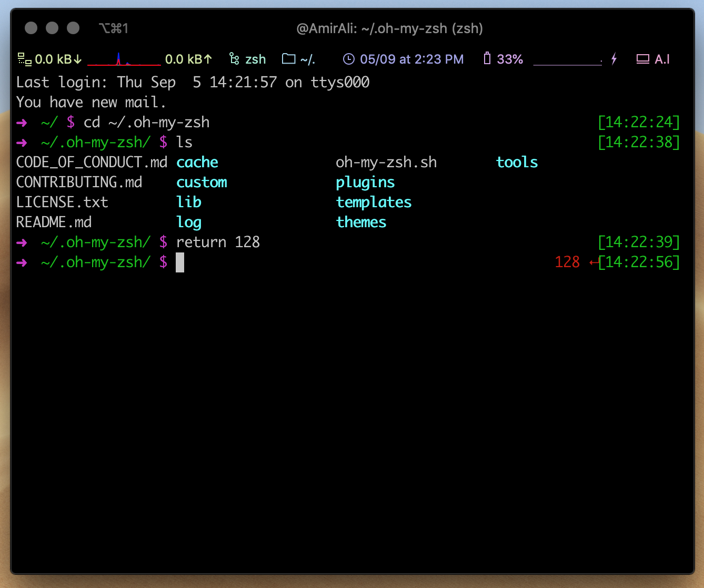Click CODE_OF_CONDUCT.md in the listing
This screenshot has width=704, height=588.
[x=92, y=162]
